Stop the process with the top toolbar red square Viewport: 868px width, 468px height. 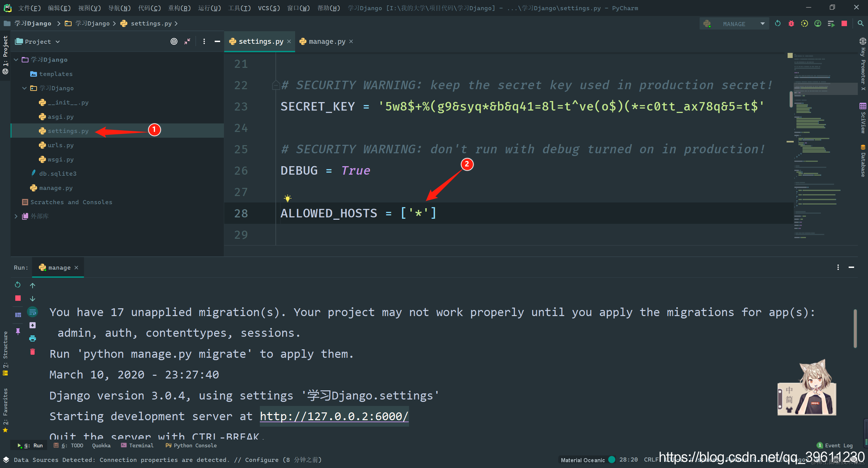(x=844, y=23)
